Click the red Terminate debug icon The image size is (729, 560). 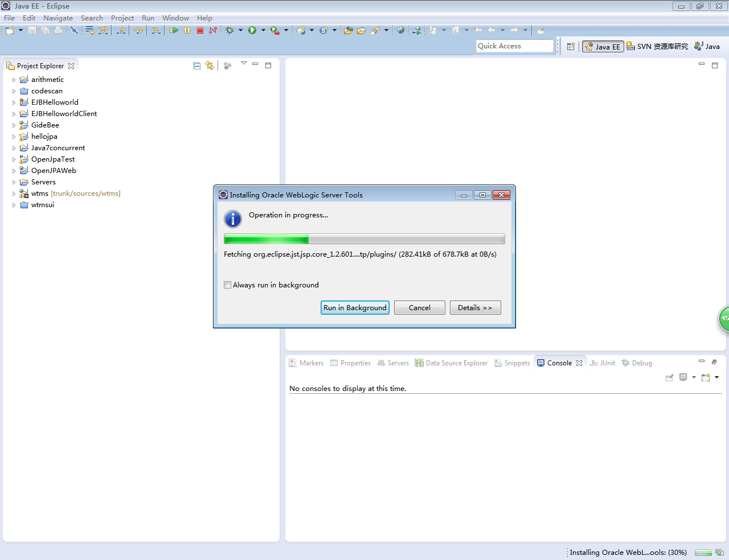[x=200, y=30]
